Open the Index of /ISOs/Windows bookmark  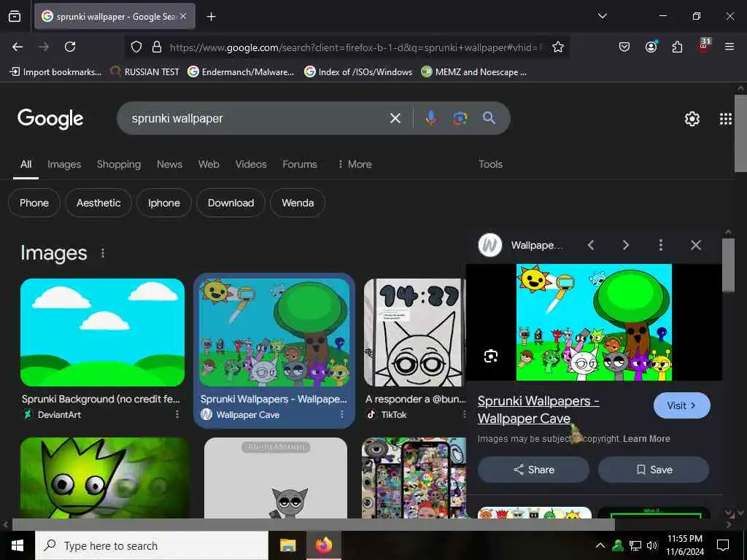pos(358,72)
